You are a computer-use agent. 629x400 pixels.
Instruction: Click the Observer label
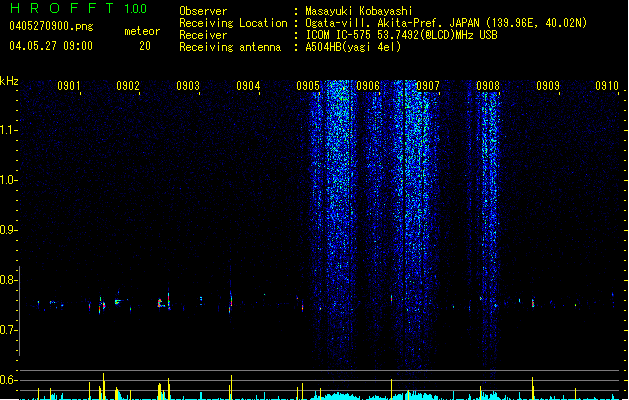(203, 11)
